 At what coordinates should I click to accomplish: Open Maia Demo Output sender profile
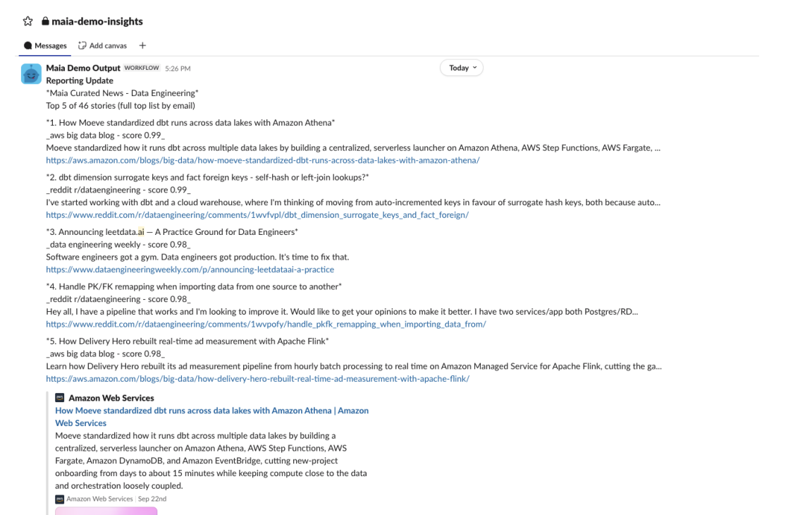83,68
